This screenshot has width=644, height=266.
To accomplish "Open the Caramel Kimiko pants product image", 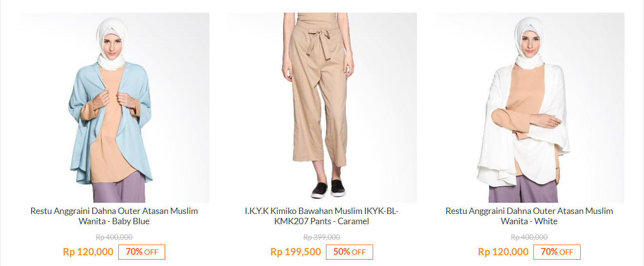I will pyautogui.click(x=322, y=107).
